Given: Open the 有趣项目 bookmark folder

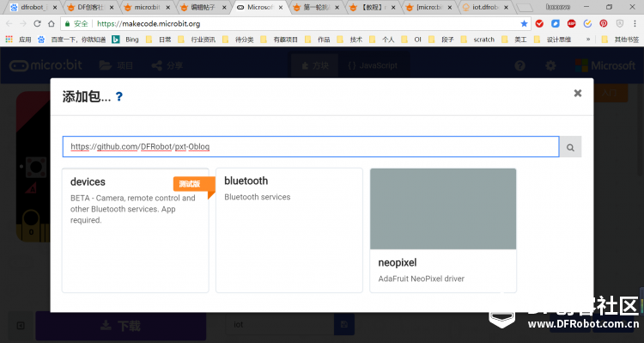Looking at the screenshot, I should (x=279, y=40).
